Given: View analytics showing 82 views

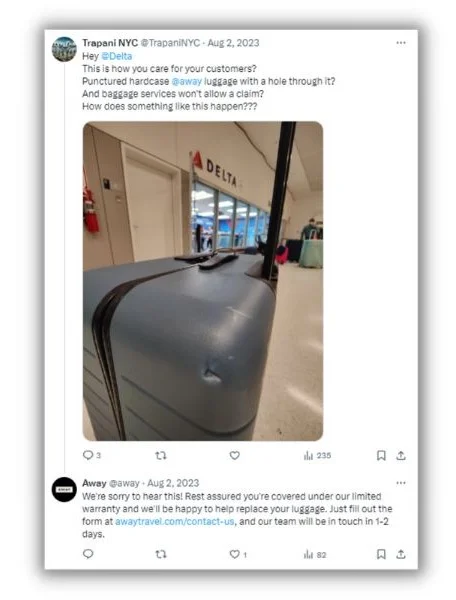Looking at the screenshot, I should coord(315,554).
